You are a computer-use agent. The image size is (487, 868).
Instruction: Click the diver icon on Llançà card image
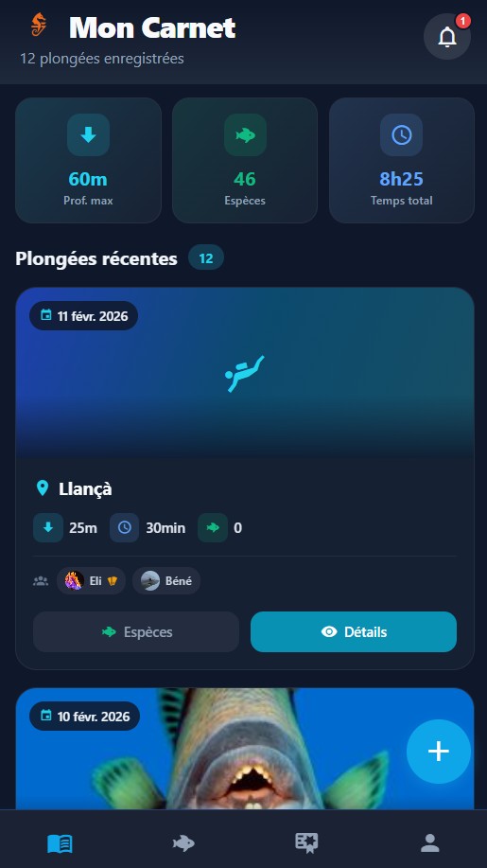click(x=244, y=374)
